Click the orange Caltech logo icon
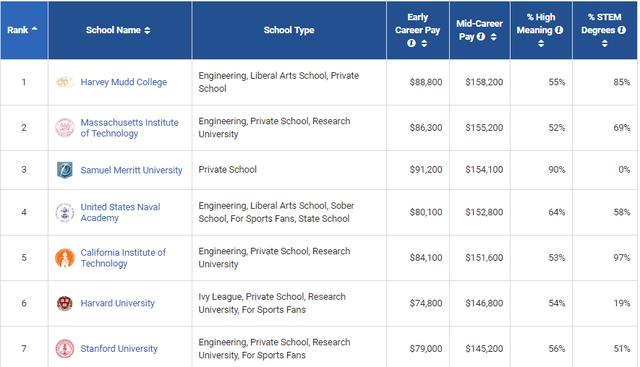Screen dimensions: 640x367 [x=65, y=258]
